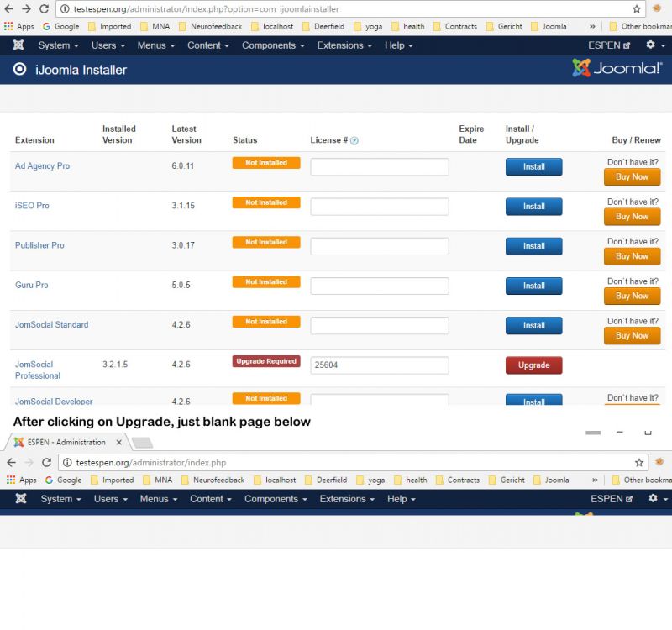Click the Ad Agency Pro license number field

coord(380,166)
